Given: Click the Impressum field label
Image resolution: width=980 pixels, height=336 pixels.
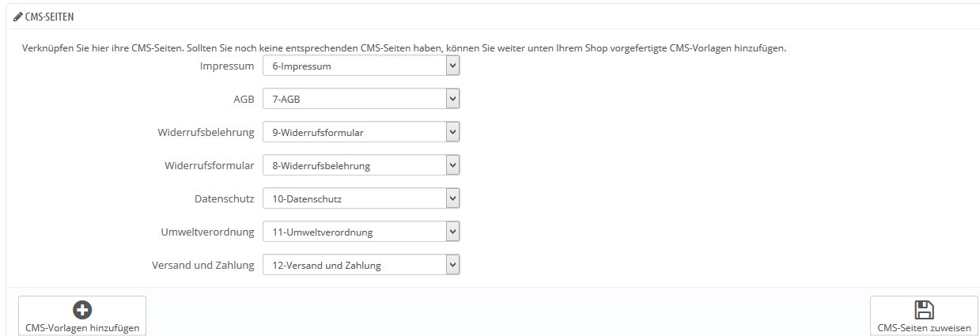Looking at the screenshot, I should click(227, 66).
